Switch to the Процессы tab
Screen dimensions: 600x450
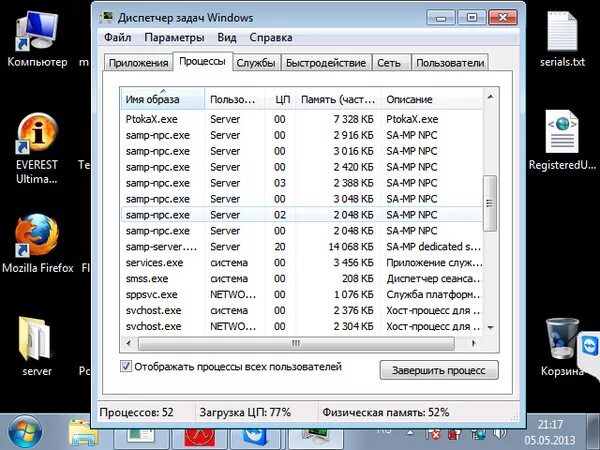pos(202,61)
